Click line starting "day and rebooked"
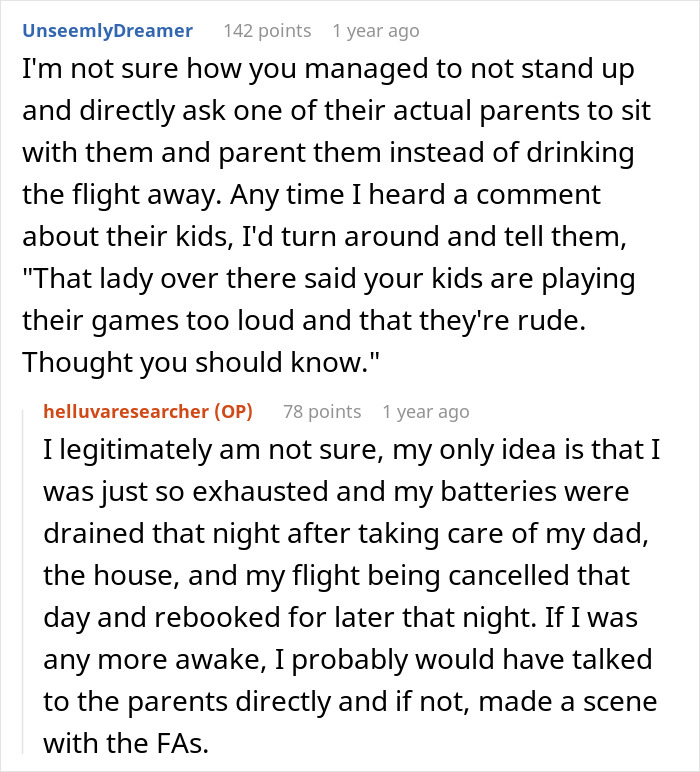The width and height of the screenshot is (700, 772). (x=341, y=617)
